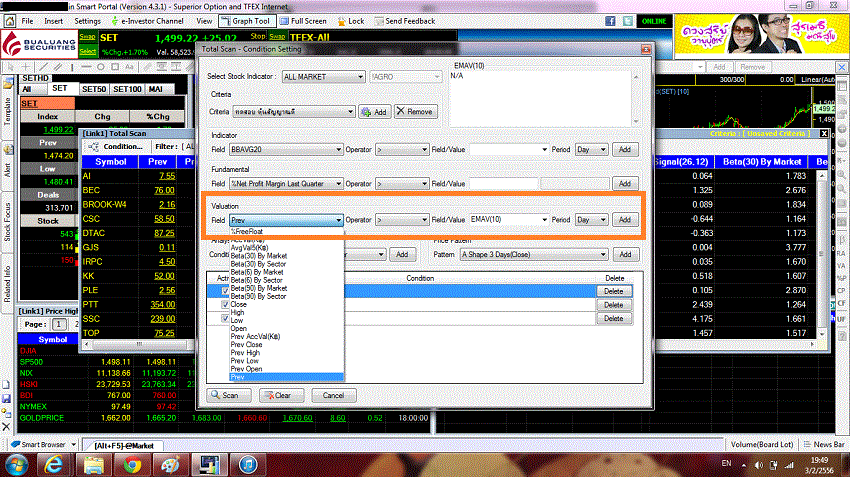Uncheck the first active condition checkbox
The image size is (850, 477).
pos(225,291)
